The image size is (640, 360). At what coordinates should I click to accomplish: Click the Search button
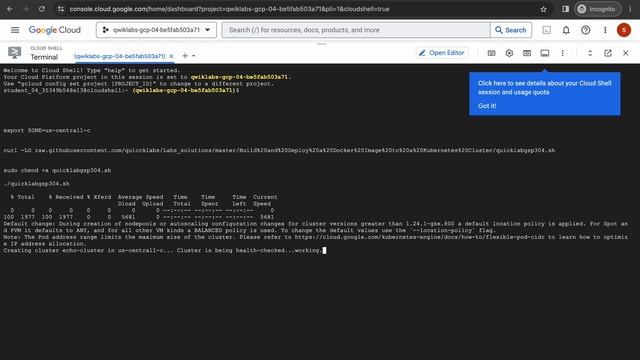(511, 30)
